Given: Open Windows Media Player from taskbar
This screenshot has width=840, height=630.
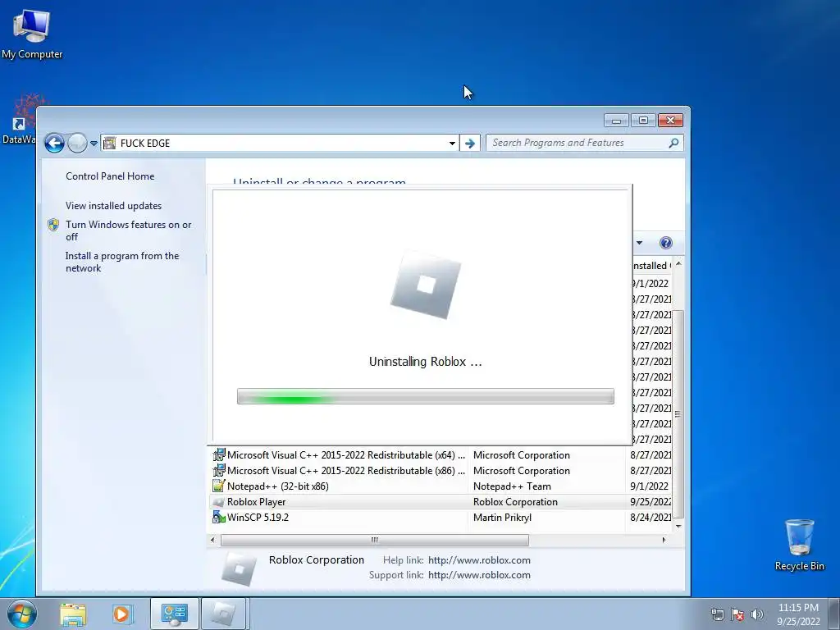Looking at the screenshot, I should tap(121, 614).
